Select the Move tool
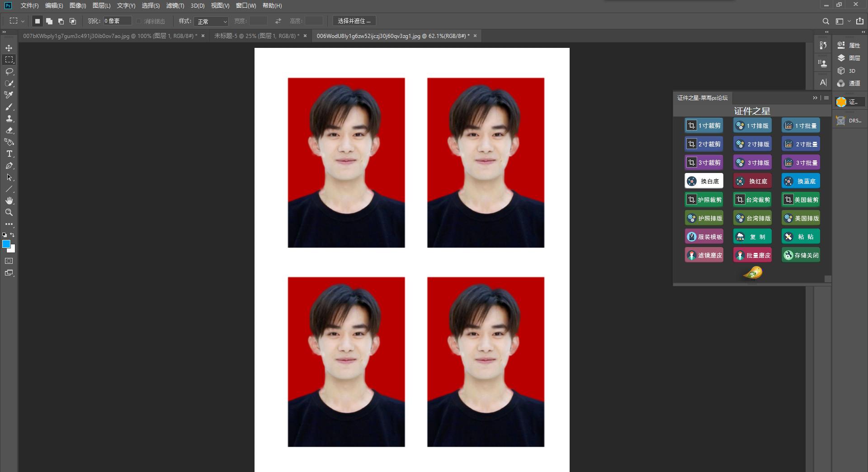 point(8,47)
